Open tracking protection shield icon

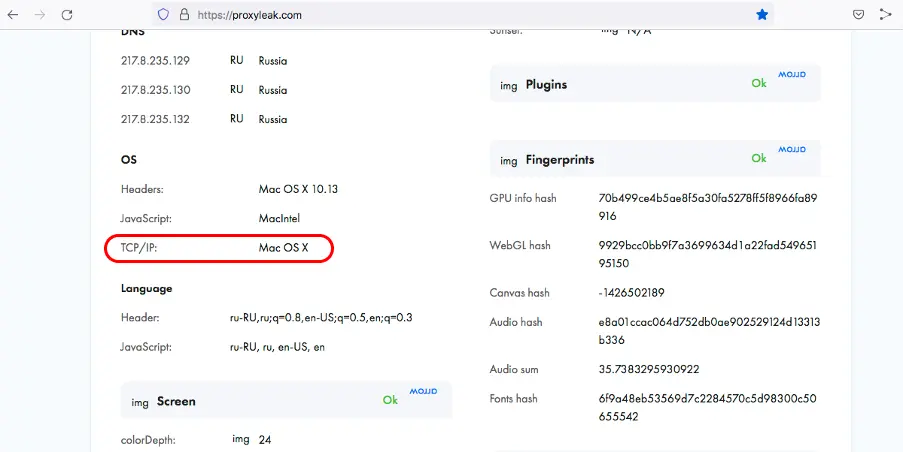click(163, 15)
